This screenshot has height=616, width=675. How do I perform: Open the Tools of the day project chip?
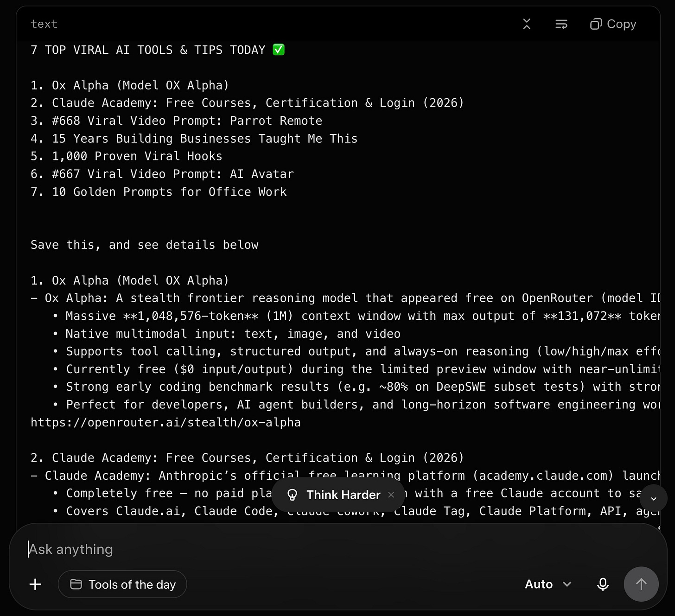[x=122, y=584]
